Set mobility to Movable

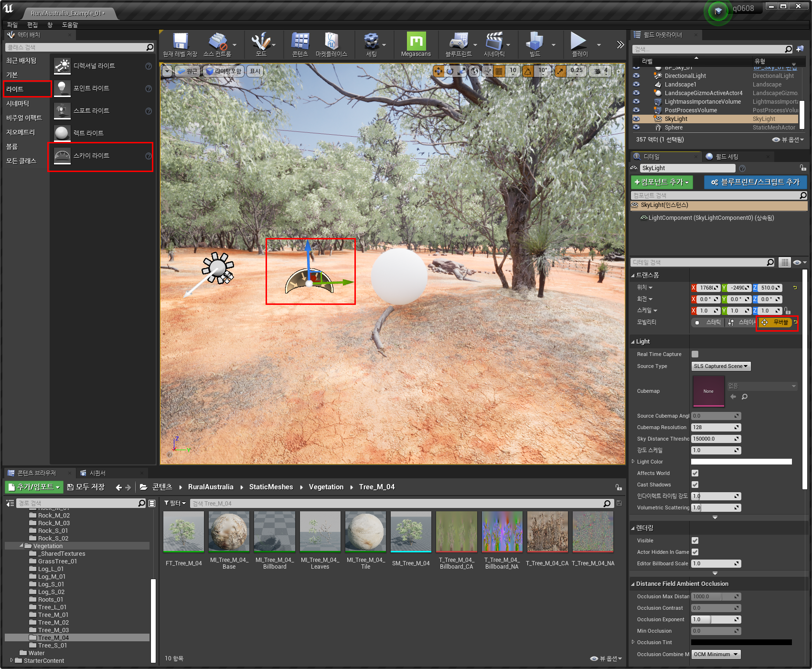(x=776, y=323)
